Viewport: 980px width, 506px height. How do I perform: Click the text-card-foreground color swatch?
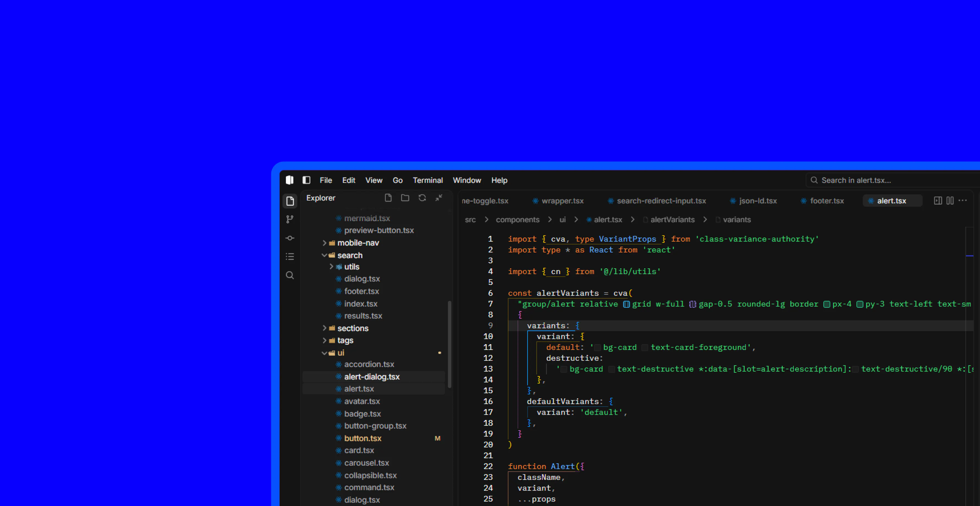pyautogui.click(x=645, y=347)
